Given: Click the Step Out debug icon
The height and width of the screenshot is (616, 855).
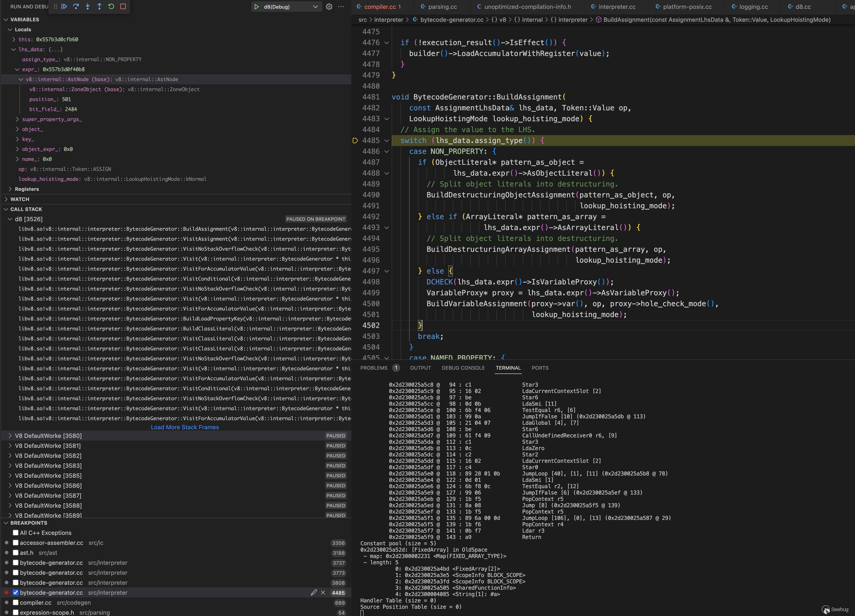Looking at the screenshot, I should 99,6.
